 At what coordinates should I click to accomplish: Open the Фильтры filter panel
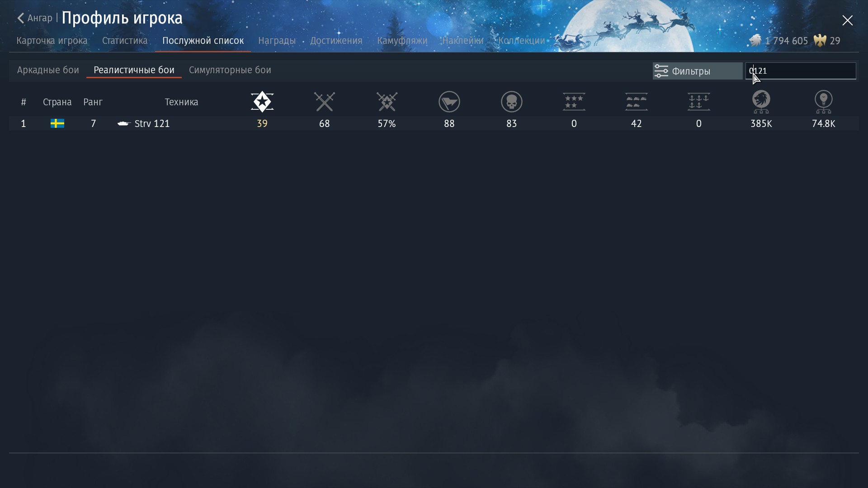point(697,71)
